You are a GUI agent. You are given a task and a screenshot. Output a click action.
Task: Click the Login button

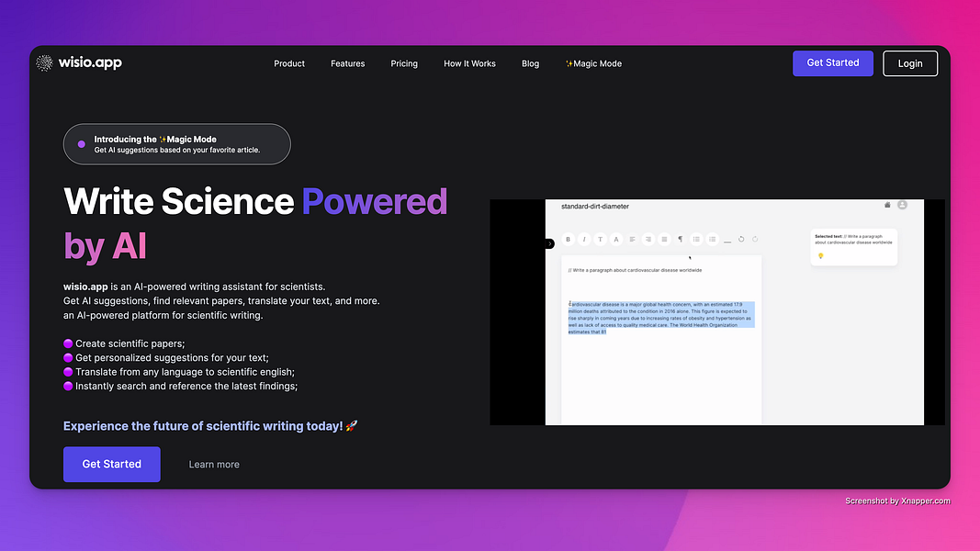coord(910,63)
